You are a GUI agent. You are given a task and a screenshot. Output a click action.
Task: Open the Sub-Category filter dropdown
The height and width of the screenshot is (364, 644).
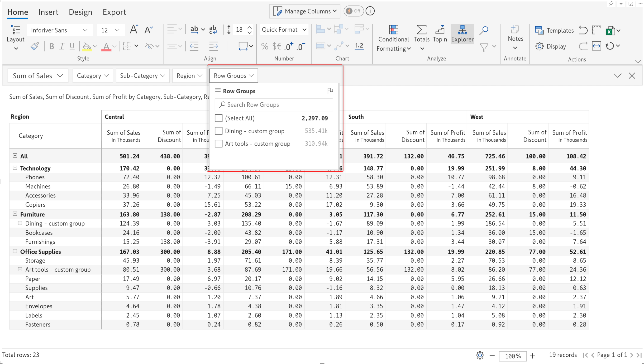142,76
